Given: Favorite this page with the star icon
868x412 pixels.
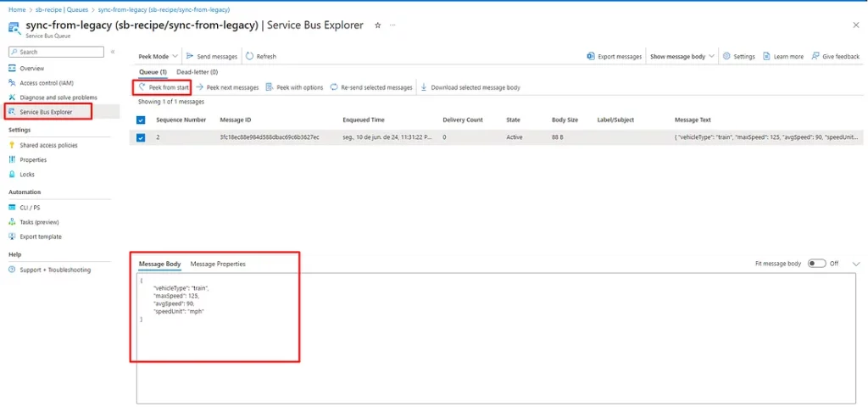Looking at the screenshot, I should 378,25.
